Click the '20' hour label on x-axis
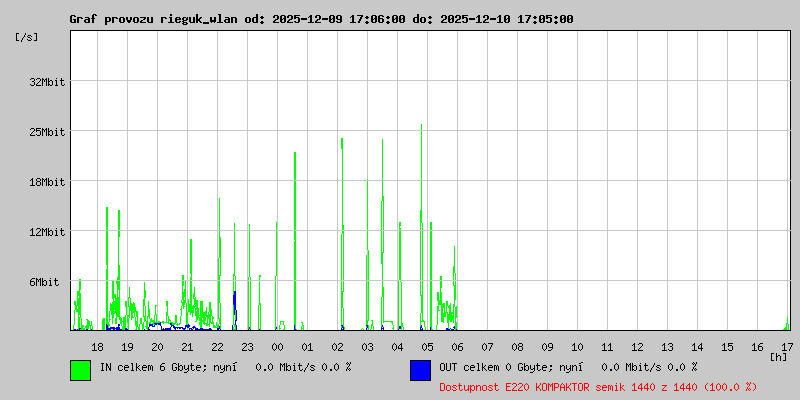Image resolution: width=800 pixels, height=400 pixels. (158, 347)
